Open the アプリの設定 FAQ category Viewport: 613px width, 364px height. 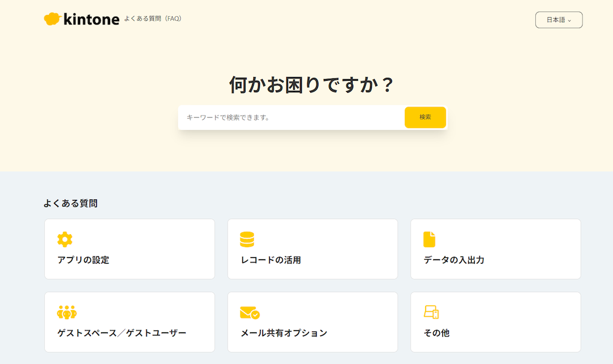[129, 249]
